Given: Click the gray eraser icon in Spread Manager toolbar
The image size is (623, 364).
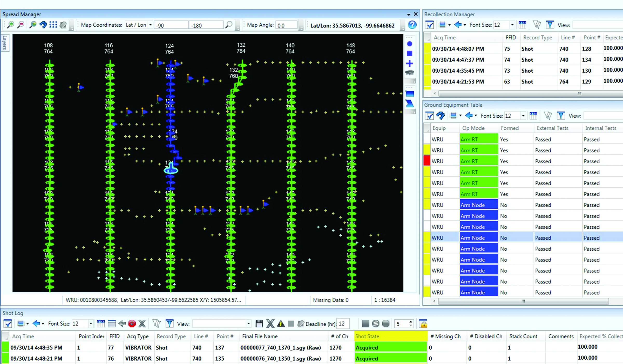Looking at the screenshot, I should (x=63, y=25).
